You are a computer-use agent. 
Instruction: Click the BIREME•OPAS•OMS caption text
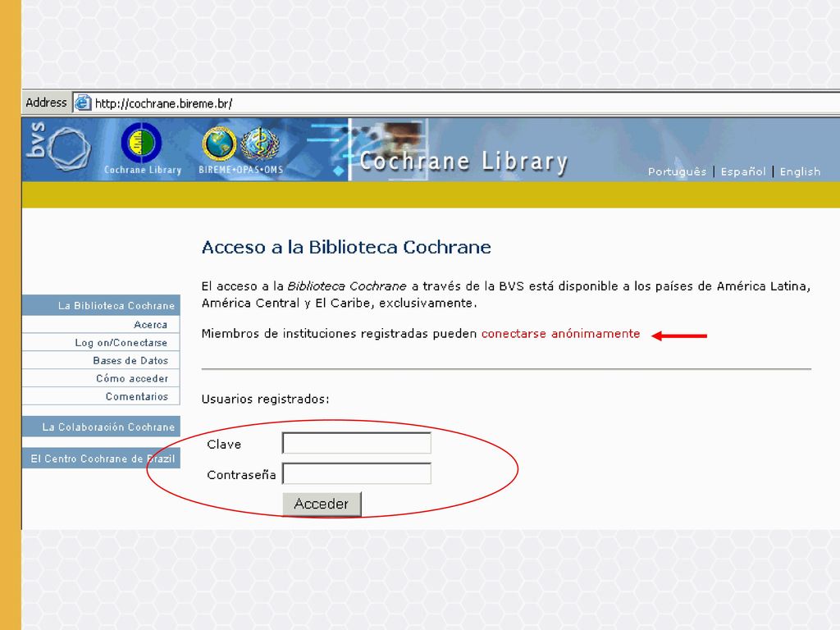point(240,169)
